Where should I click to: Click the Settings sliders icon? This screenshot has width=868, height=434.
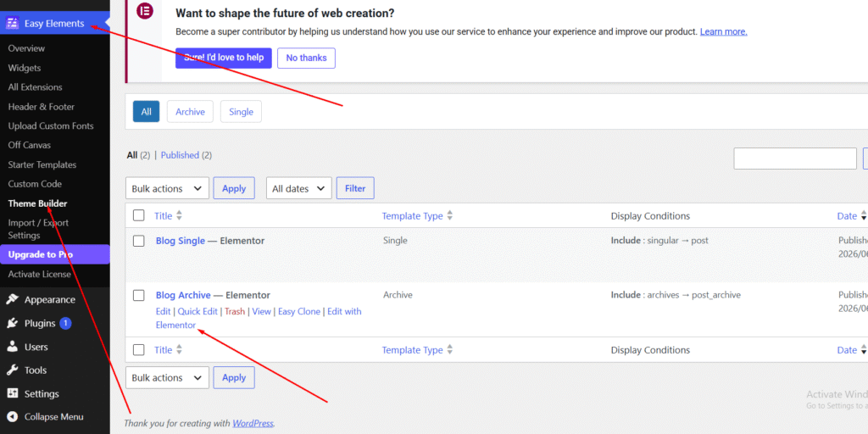coord(12,393)
